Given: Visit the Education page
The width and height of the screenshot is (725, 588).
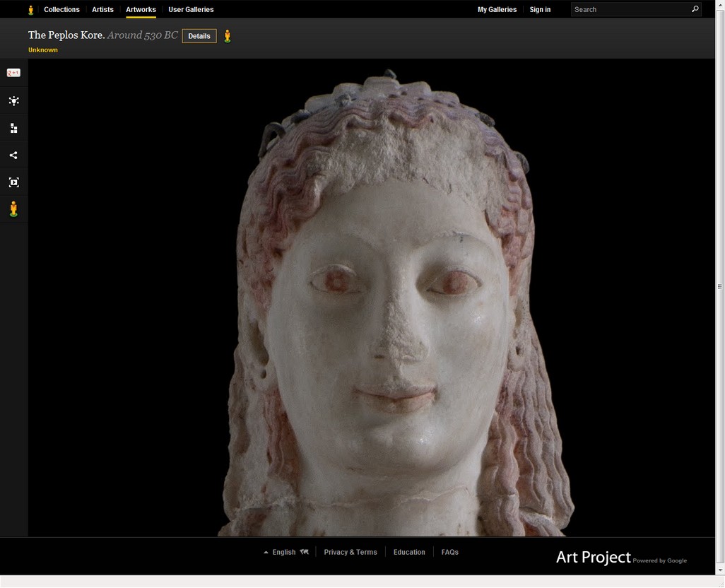Looking at the screenshot, I should click(409, 552).
